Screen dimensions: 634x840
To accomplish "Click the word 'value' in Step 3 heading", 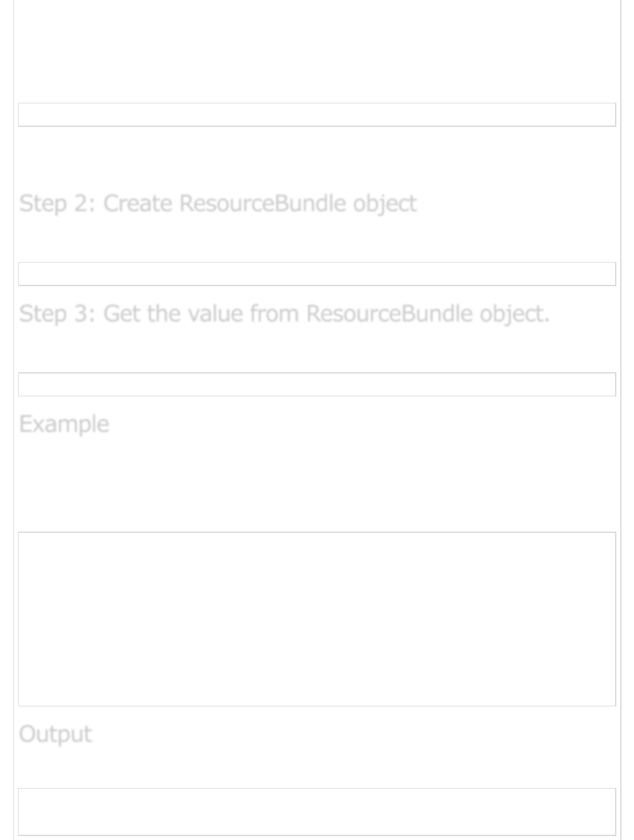I will [x=215, y=314].
